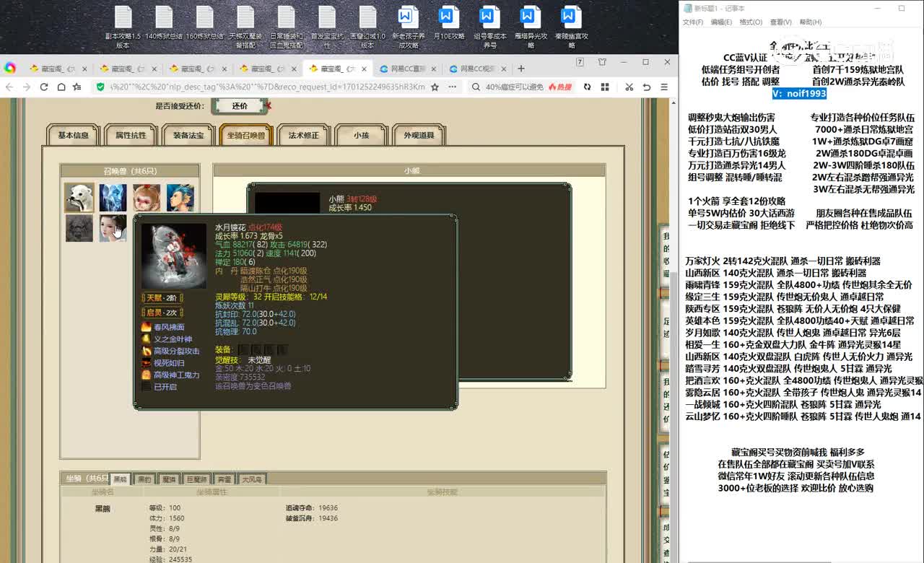The width and height of the screenshot is (924, 563).
Task: Open a new browser tab with plus
Action: point(521,69)
